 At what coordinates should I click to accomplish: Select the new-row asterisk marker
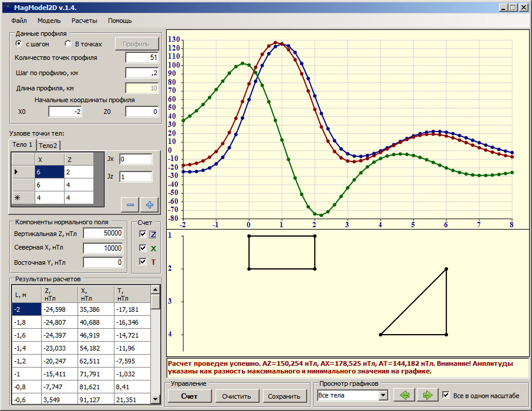point(23,197)
